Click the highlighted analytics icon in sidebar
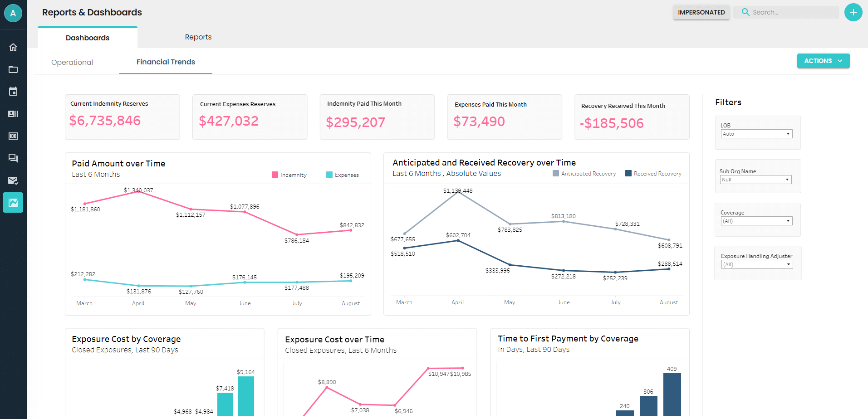Screen dimensions: 868x419 13,202
